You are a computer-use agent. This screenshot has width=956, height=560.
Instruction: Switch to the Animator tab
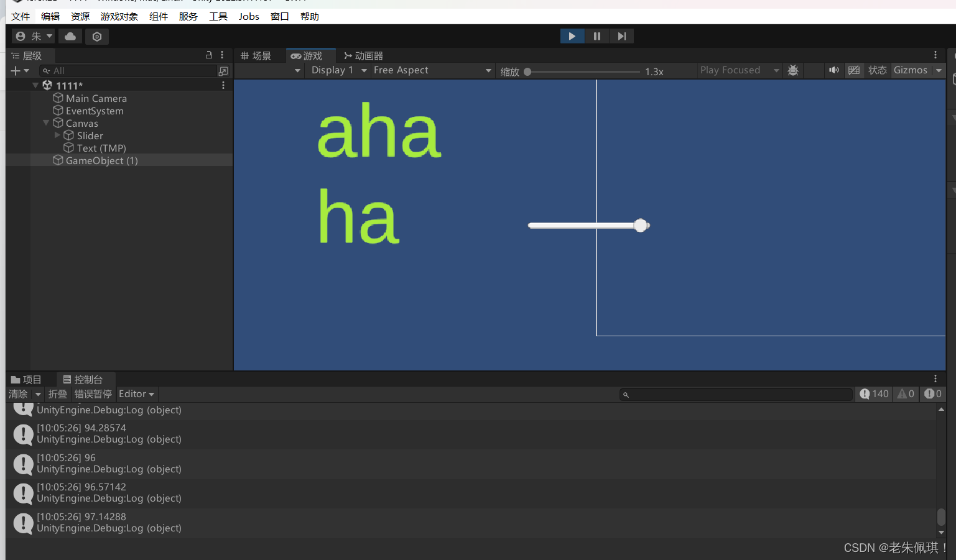tap(363, 55)
